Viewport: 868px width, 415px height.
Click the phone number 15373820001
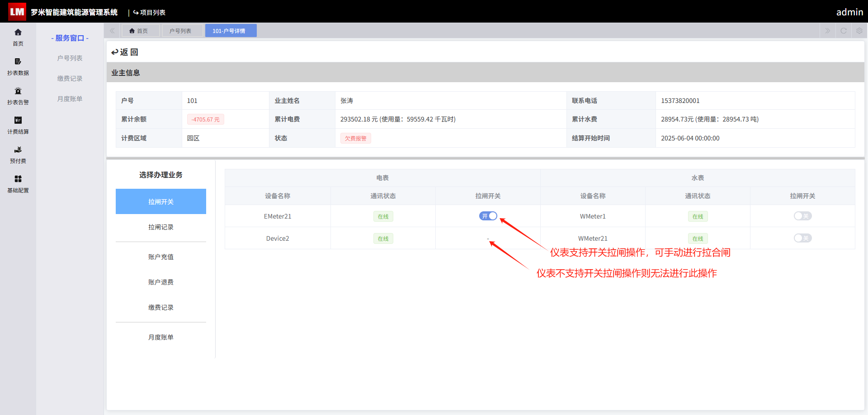coord(680,101)
